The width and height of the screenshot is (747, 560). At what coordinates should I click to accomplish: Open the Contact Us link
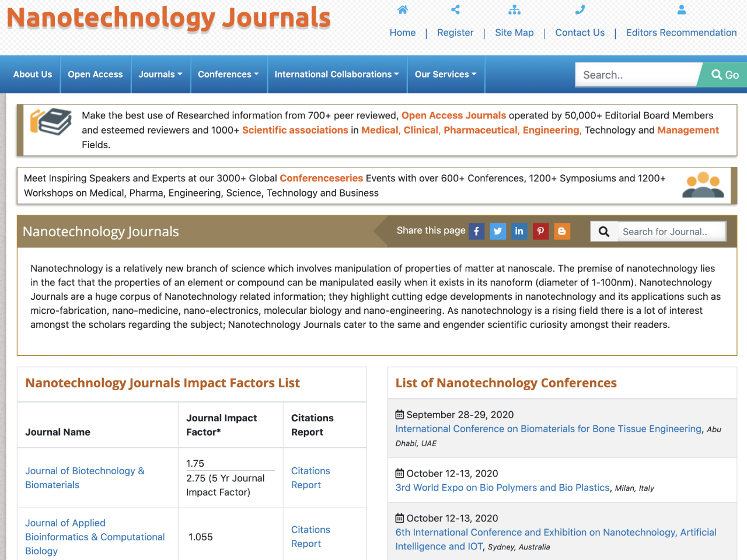(x=580, y=33)
